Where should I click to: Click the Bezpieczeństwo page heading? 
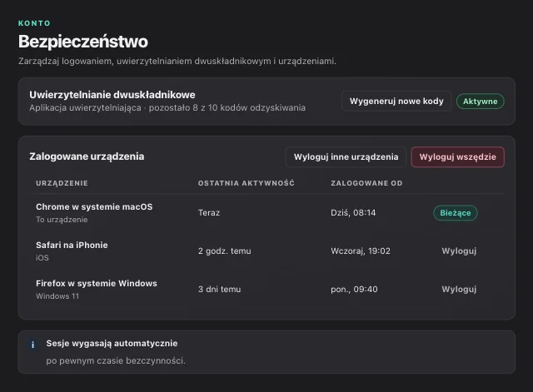point(83,42)
